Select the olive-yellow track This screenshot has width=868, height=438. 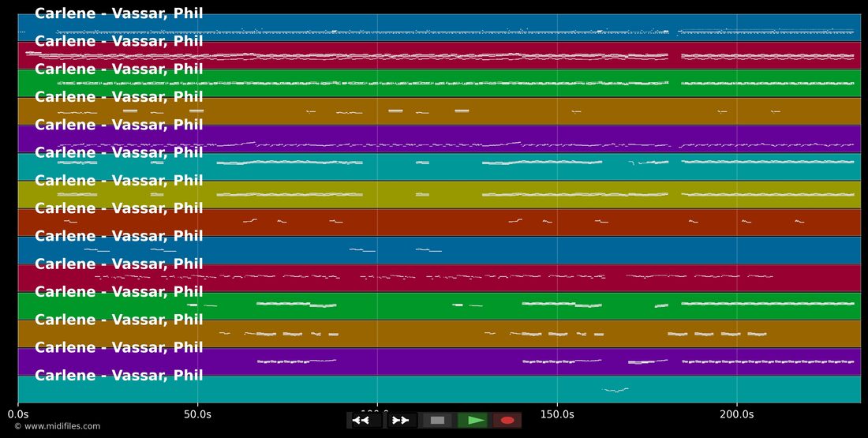click(x=440, y=195)
